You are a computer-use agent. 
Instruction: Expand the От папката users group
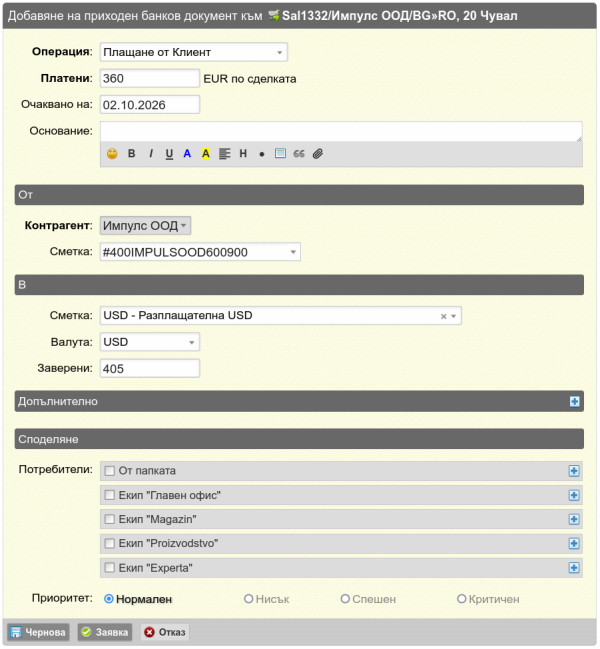click(x=574, y=471)
